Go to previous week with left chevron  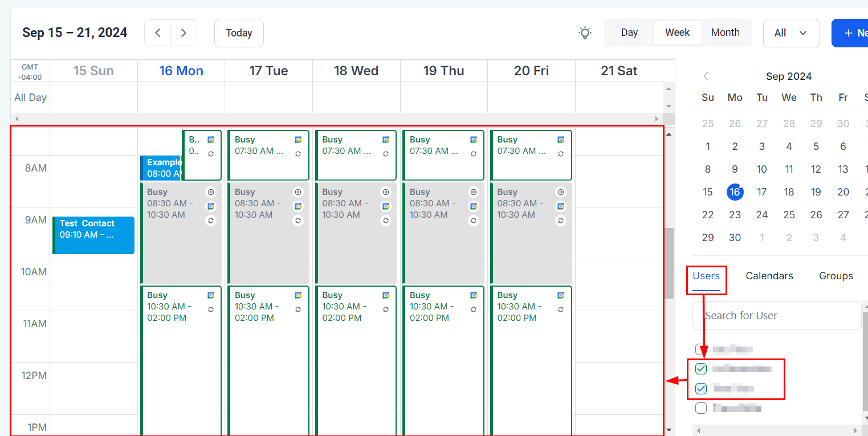click(x=158, y=33)
